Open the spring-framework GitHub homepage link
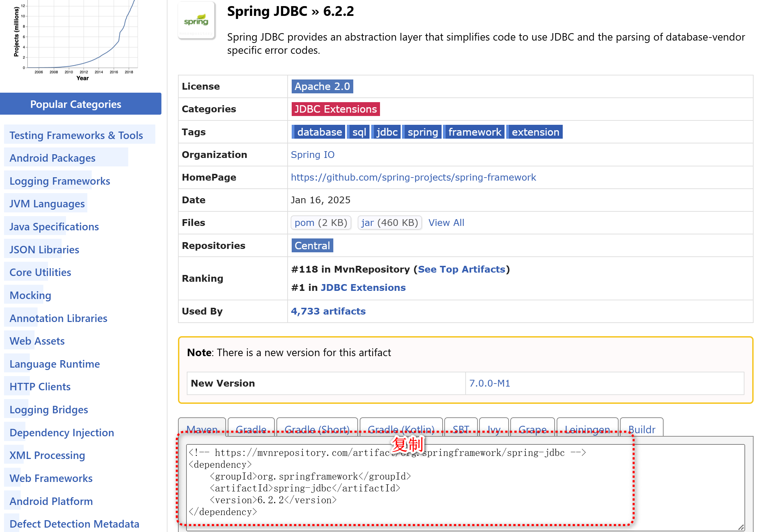 coord(413,177)
